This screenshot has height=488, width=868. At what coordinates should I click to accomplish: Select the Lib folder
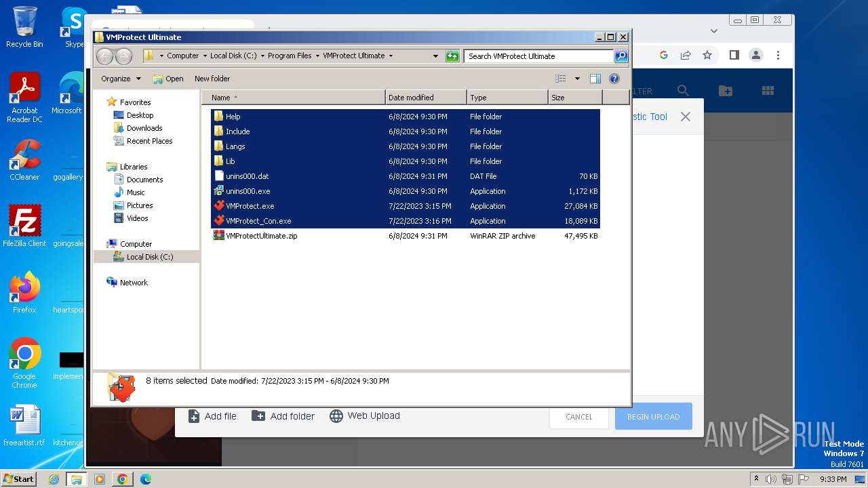(x=406, y=161)
